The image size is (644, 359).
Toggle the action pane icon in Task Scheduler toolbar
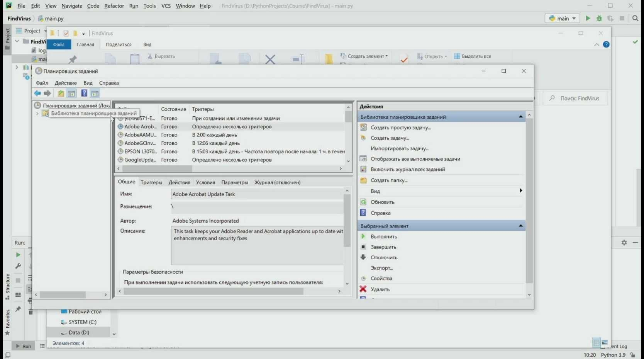click(x=95, y=93)
